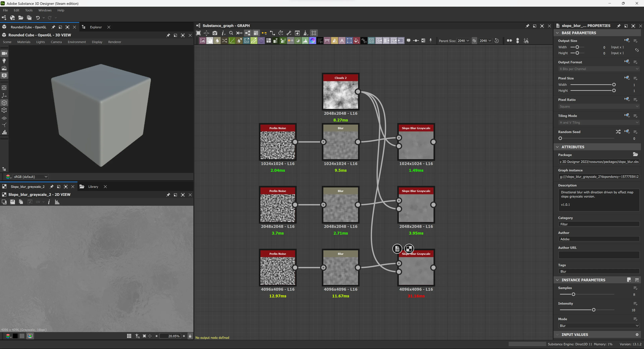Open Parent Size width dropdown

click(x=463, y=41)
